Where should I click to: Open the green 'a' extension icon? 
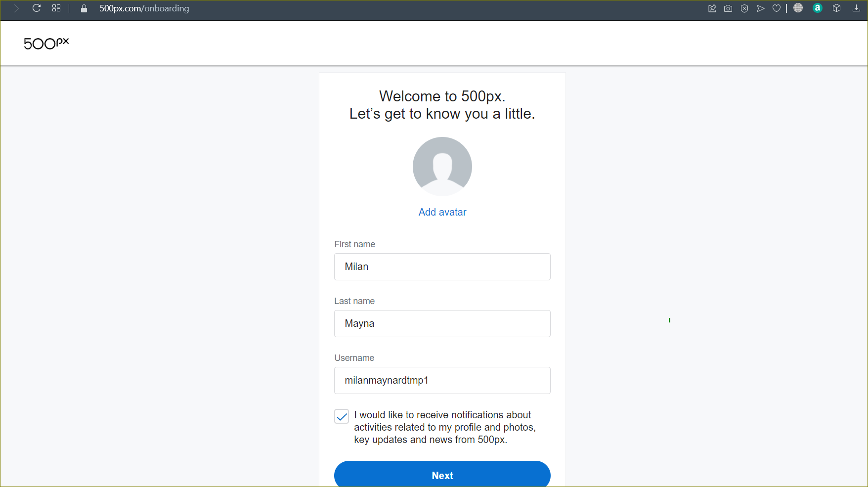pos(818,8)
